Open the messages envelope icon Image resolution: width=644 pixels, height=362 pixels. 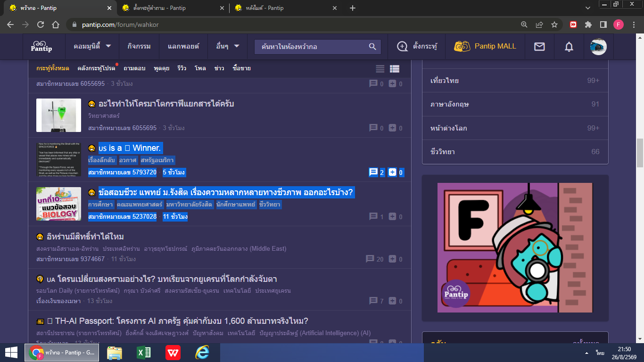(539, 46)
